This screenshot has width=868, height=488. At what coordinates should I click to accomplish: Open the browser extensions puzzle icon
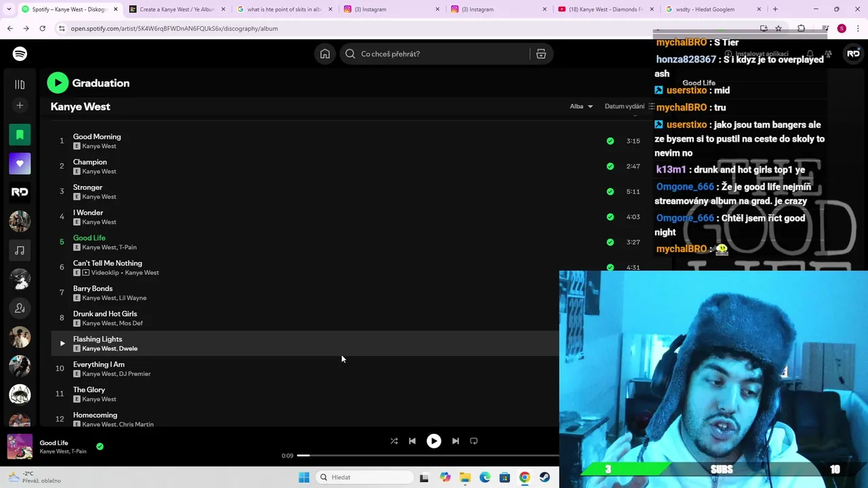click(801, 28)
